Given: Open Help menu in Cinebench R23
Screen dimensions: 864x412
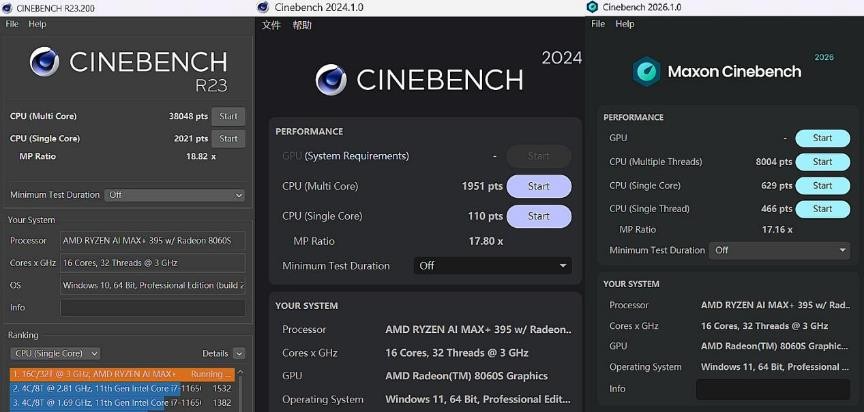Looking at the screenshot, I should [x=37, y=24].
